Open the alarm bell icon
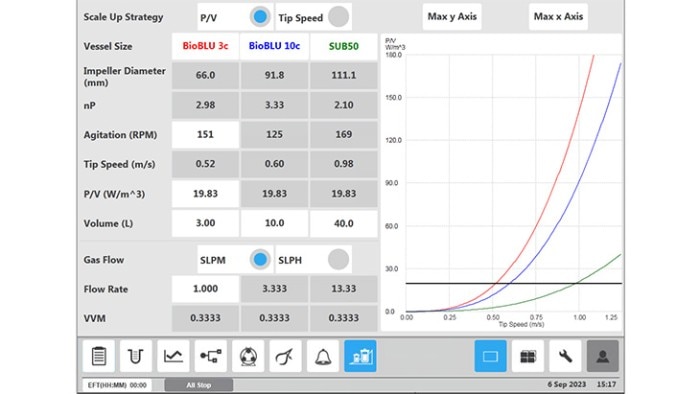 [x=323, y=356]
